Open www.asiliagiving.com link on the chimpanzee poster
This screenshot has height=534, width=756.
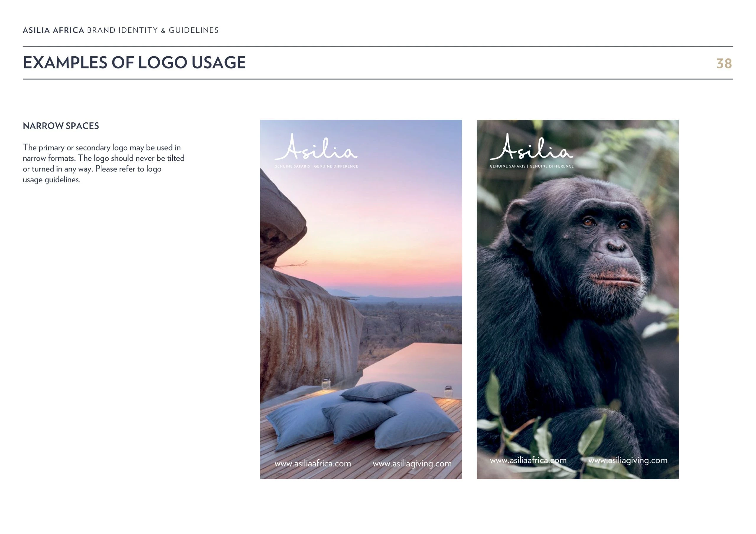coord(628,461)
